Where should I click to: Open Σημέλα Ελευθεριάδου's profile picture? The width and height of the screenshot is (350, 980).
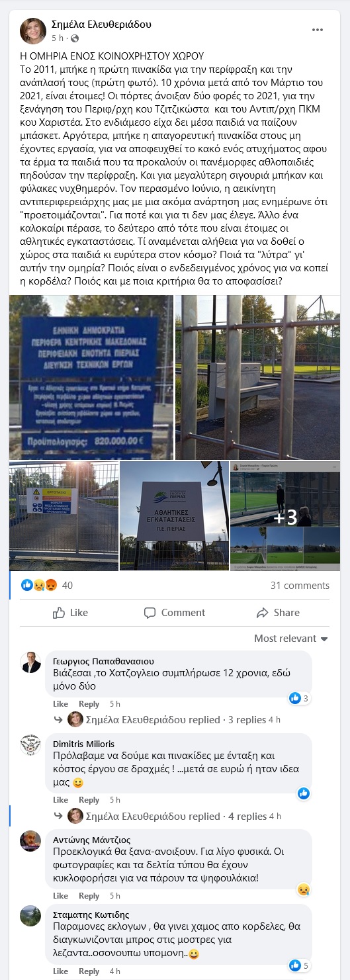coord(32,31)
